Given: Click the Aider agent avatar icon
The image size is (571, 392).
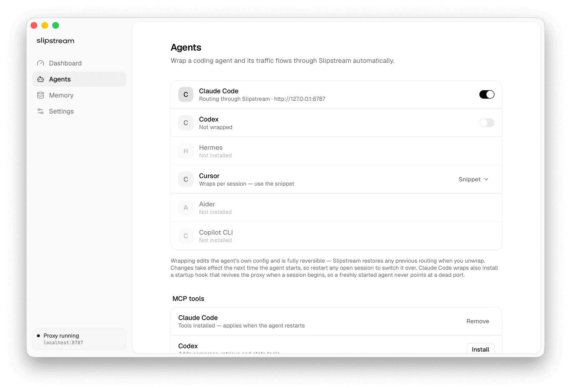Looking at the screenshot, I should pyautogui.click(x=186, y=207).
